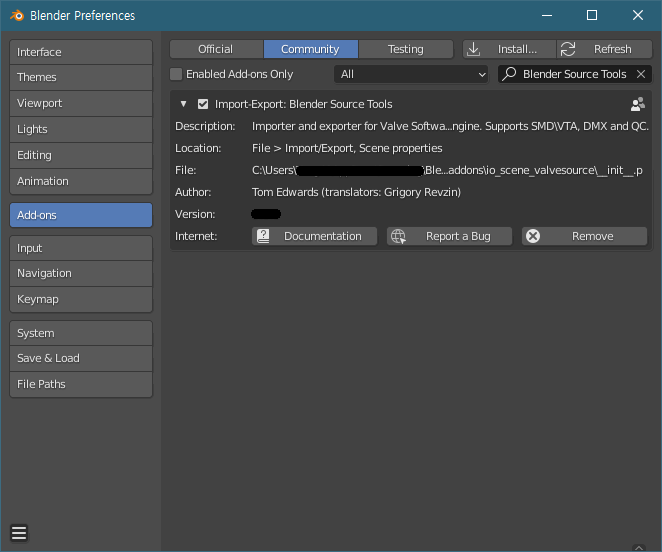Select the Community add-ons filter
The width and height of the screenshot is (662, 552).
click(x=311, y=49)
